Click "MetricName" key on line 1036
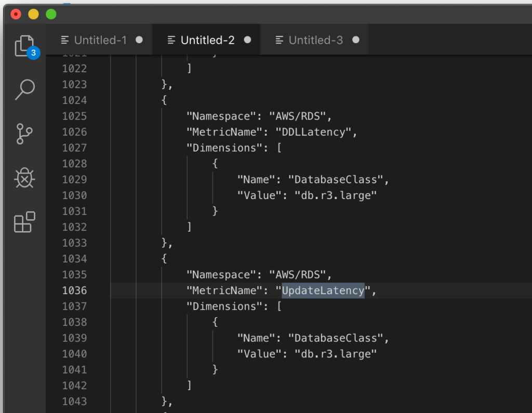Image resolution: width=532 pixels, height=413 pixels. [224, 290]
